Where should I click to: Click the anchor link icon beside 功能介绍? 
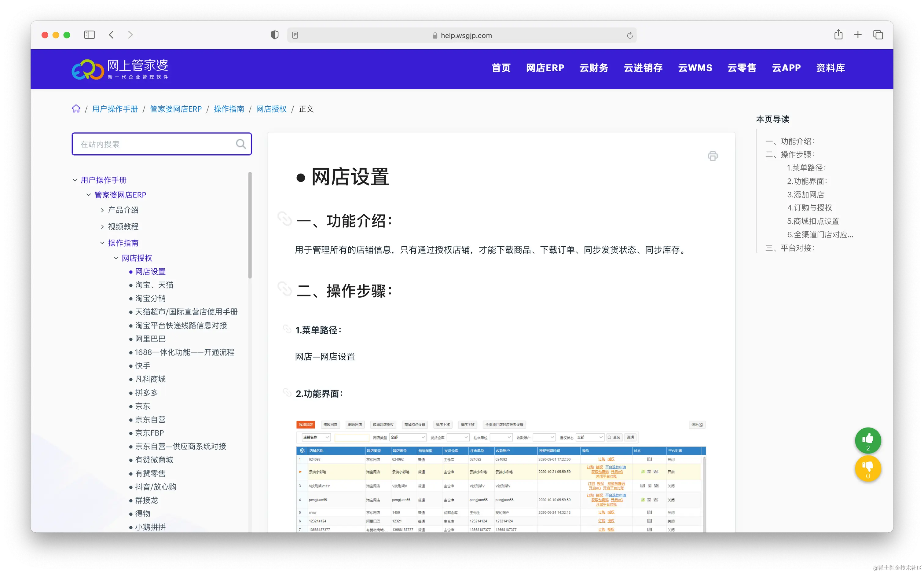click(x=284, y=219)
